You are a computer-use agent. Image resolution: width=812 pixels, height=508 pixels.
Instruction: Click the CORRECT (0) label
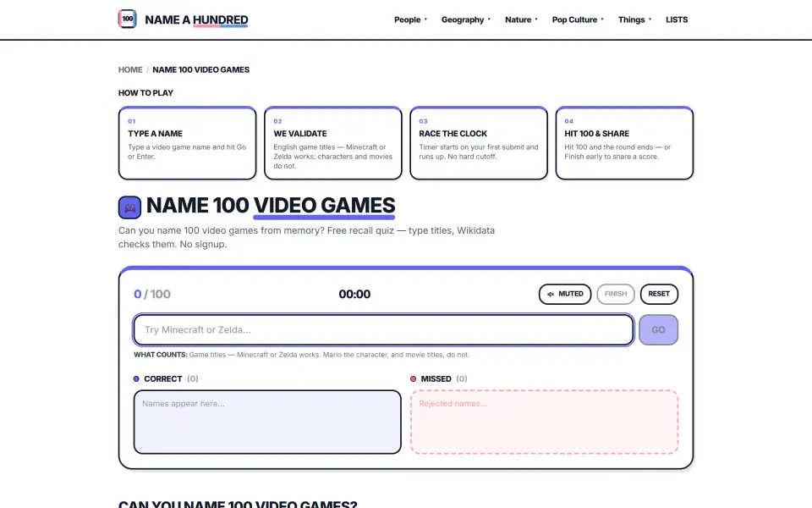(167, 379)
